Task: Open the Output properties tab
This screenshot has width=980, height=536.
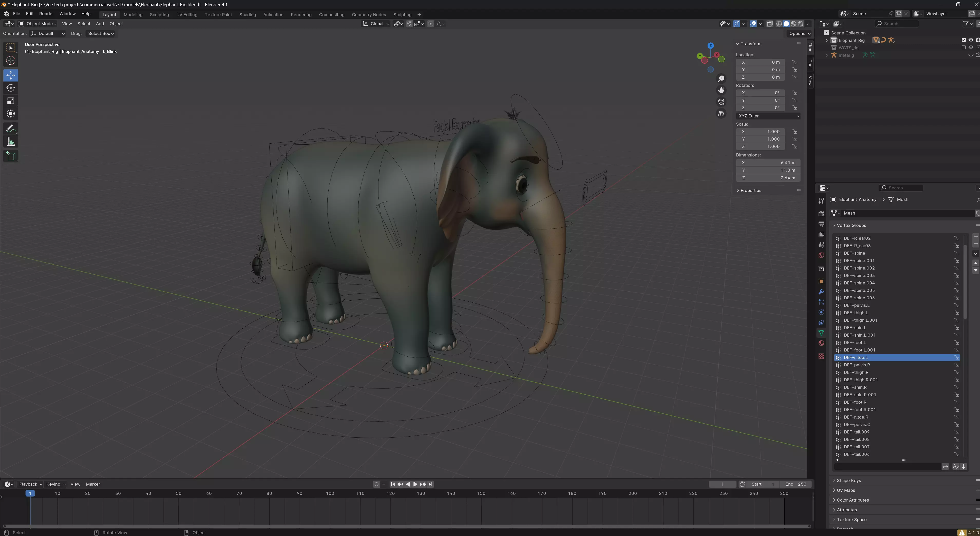Action: coord(821,224)
